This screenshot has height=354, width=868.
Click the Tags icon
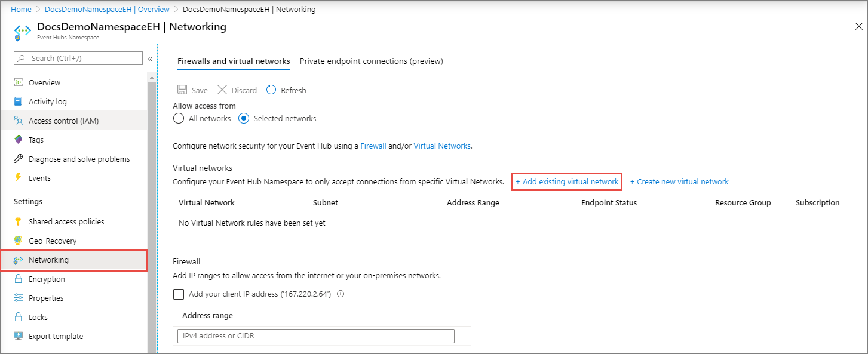(x=18, y=140)
